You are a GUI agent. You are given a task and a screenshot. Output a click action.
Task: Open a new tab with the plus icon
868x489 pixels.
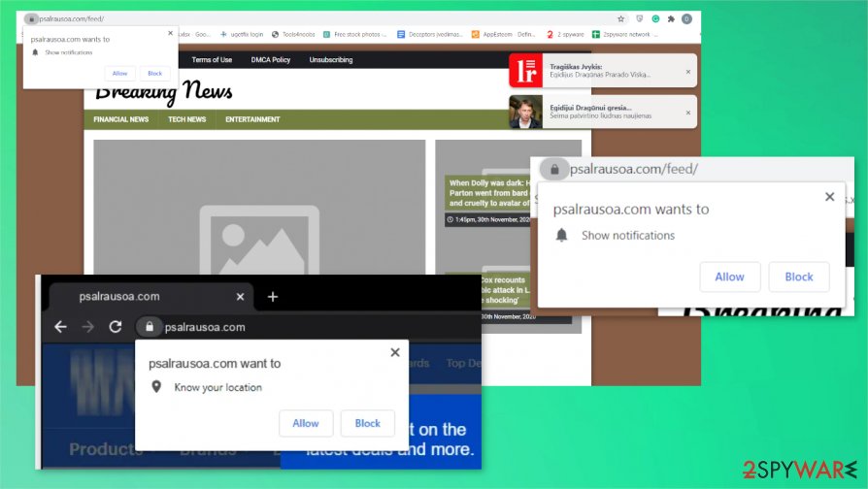pyautogui.click(x=273, y=297)
